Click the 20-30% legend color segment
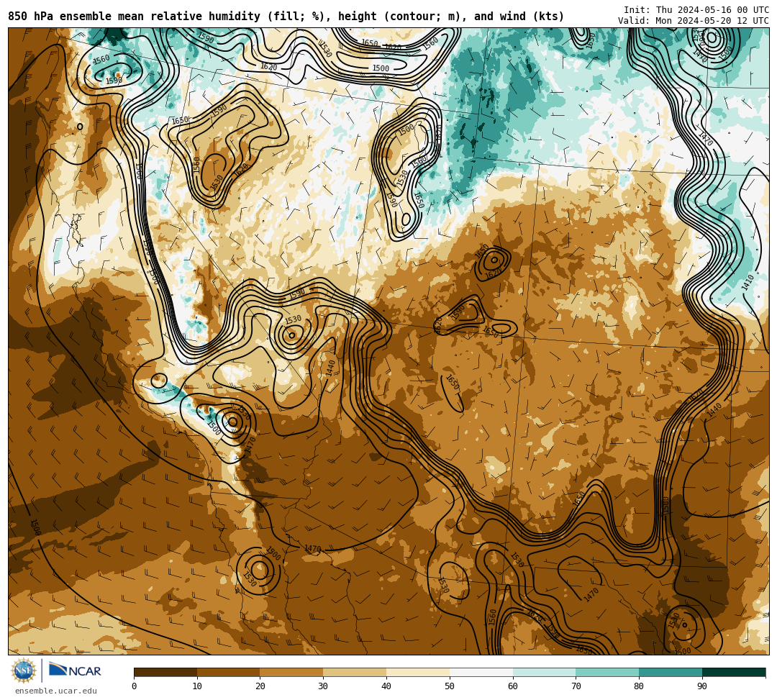 tap(292, 672)
